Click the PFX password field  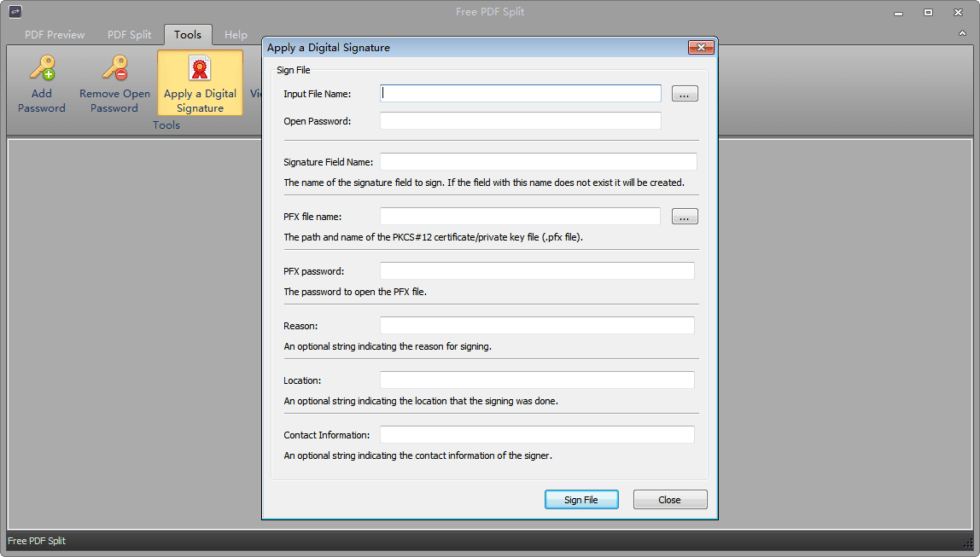point(538,271)
